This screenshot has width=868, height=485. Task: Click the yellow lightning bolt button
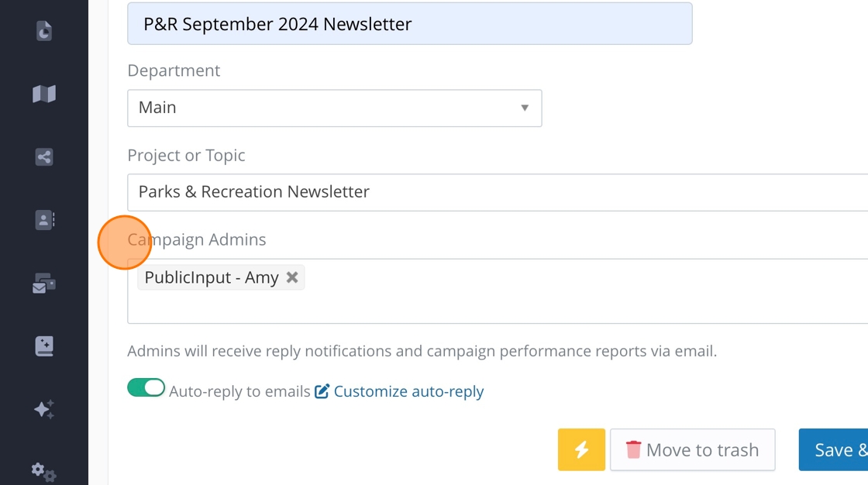(x=580, y=450)
